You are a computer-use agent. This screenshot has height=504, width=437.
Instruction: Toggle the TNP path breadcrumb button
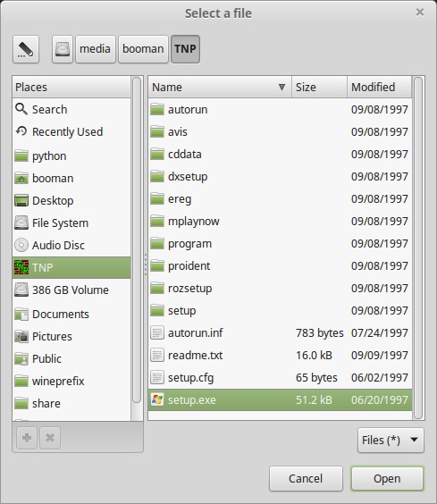[185, 49]
